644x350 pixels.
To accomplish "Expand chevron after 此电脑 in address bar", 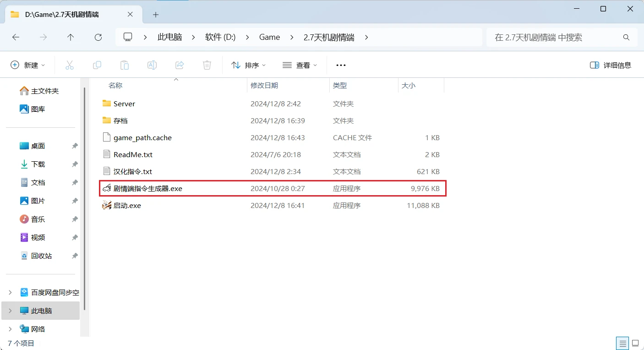I will [x=193, y=37].
